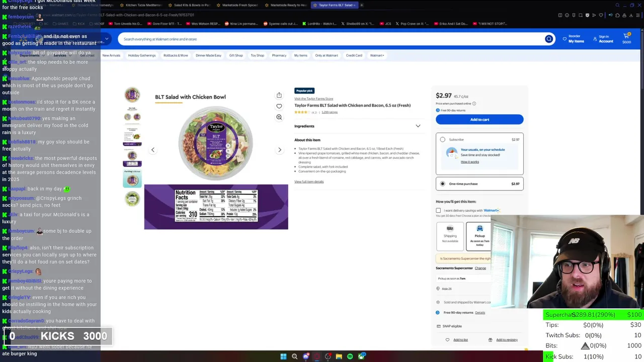Select first product thumbnail at top
This screenshot has width=644, height=362.
point(132,95)
